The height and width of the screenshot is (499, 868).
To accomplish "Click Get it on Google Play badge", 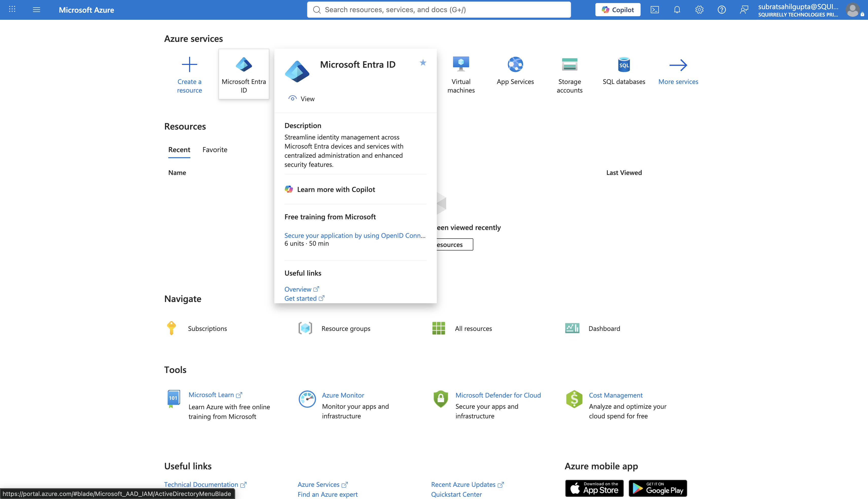I will tap(657, 488).
